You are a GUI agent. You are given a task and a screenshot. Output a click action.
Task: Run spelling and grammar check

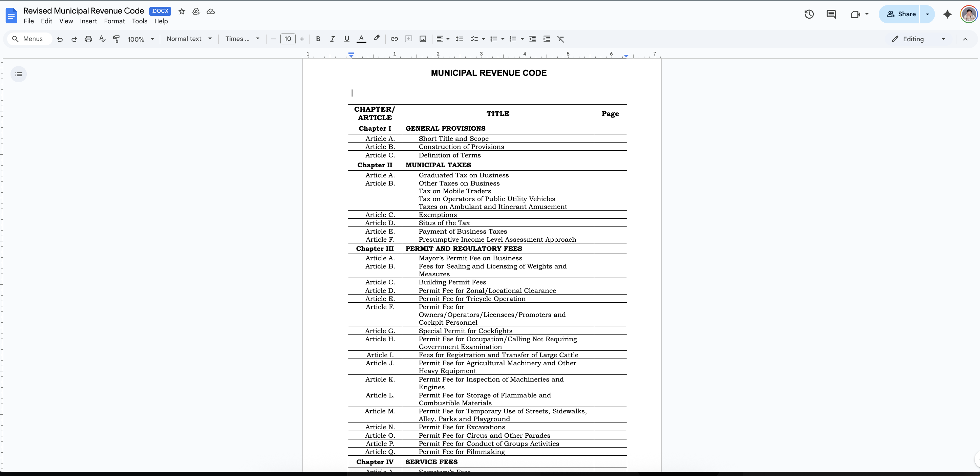tap(102, 39)
